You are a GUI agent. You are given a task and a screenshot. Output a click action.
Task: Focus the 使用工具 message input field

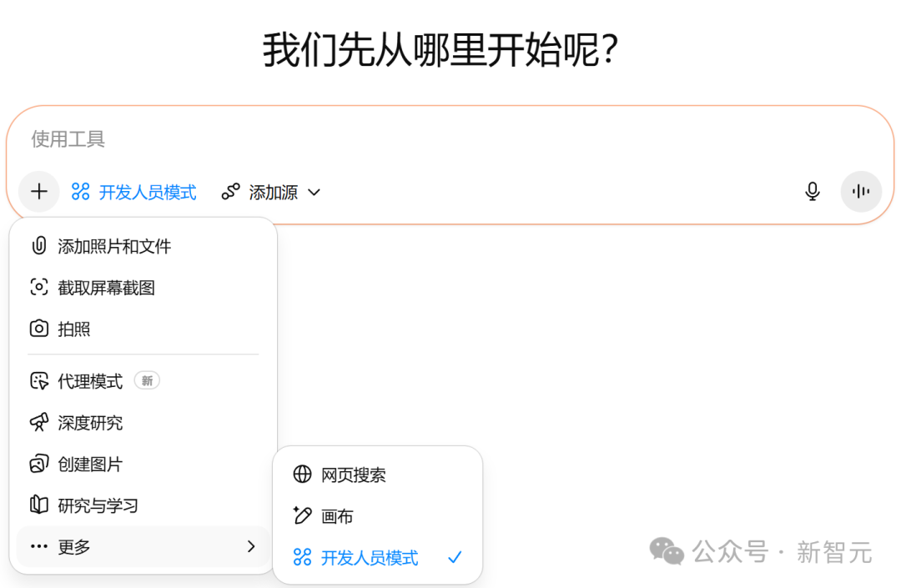click(x=417, y=139)
